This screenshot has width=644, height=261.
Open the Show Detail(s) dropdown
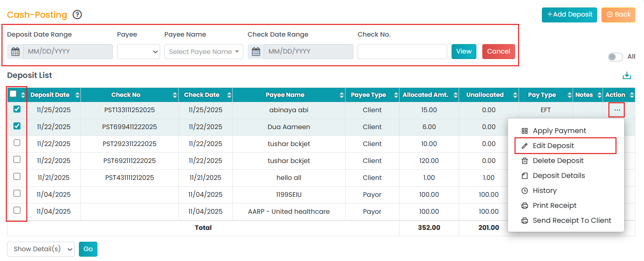41,249
